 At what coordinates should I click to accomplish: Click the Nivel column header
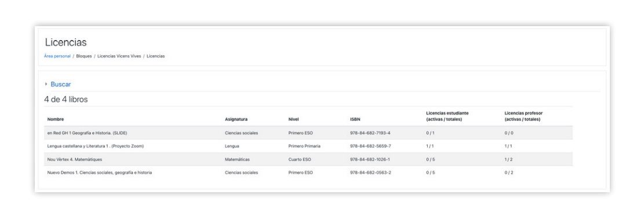coord(293,119)
